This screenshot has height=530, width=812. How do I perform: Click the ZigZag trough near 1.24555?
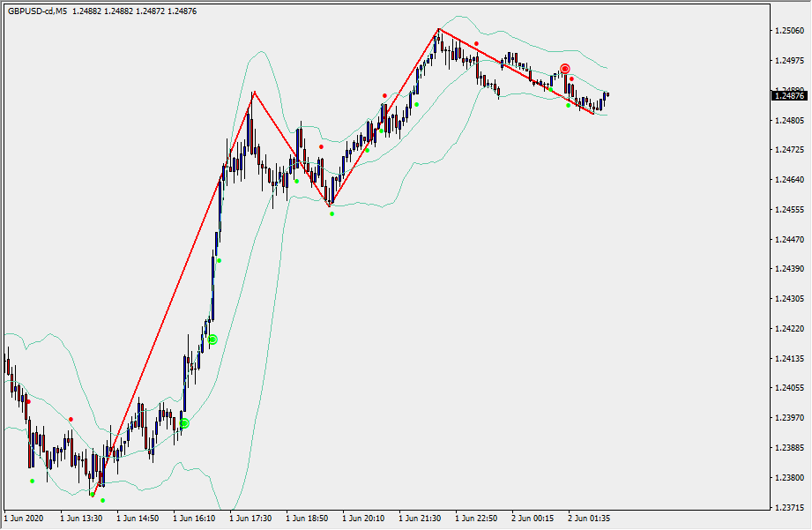click(330, 205)
